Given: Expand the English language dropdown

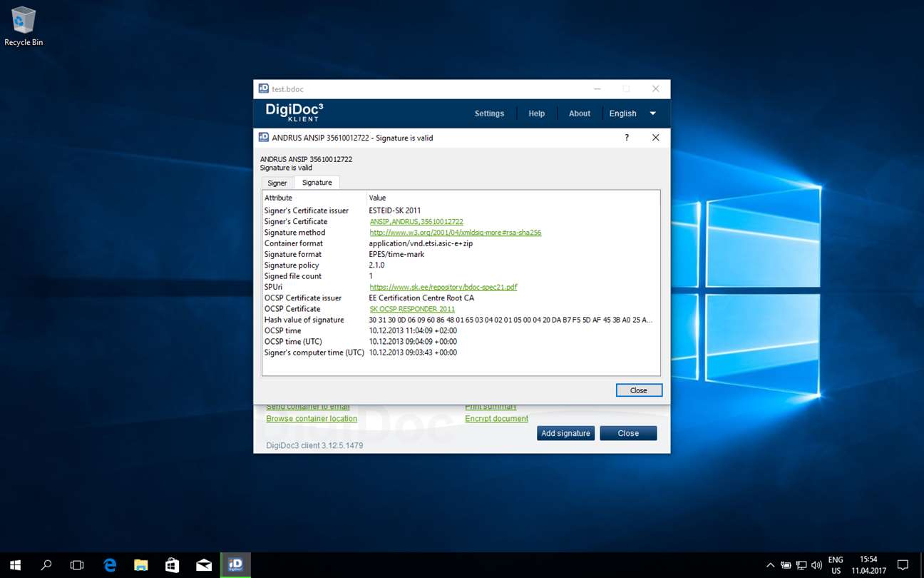Looking at the screenshot, I should point(632,113).
